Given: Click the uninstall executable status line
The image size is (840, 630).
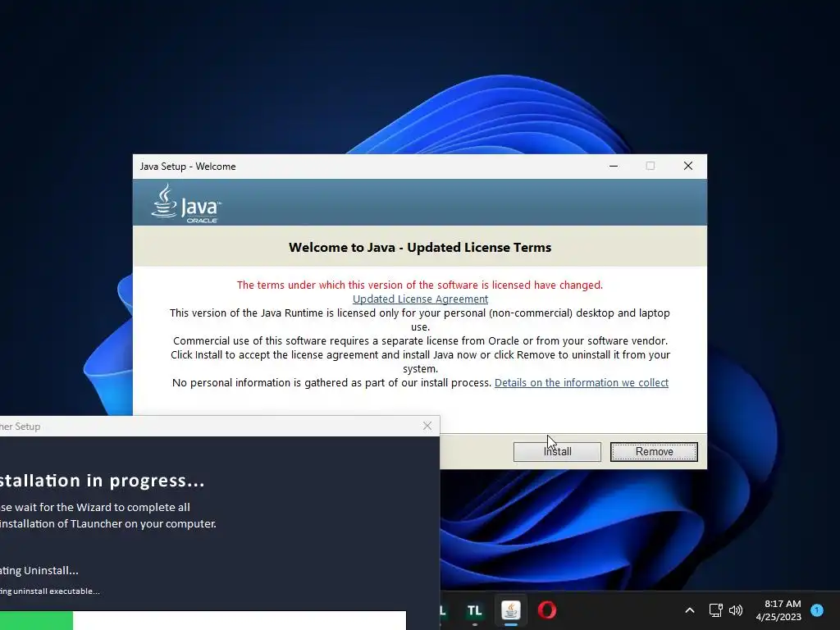Looking at the screenshot, I should (50, 591).
